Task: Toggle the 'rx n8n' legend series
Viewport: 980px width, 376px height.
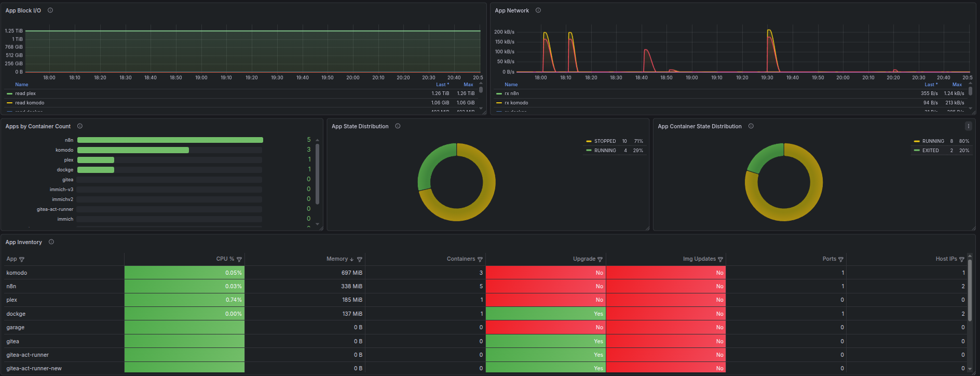Action: click(512, 93)
